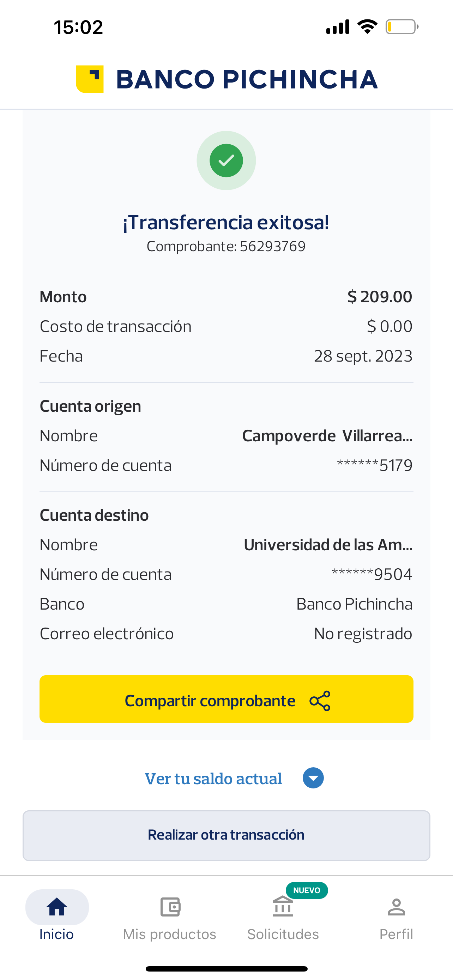The width and height of the screenshot is (453, 980).
Task: Tap the truncated Campoverde Villarrea... name
Action: pos(327,436)
